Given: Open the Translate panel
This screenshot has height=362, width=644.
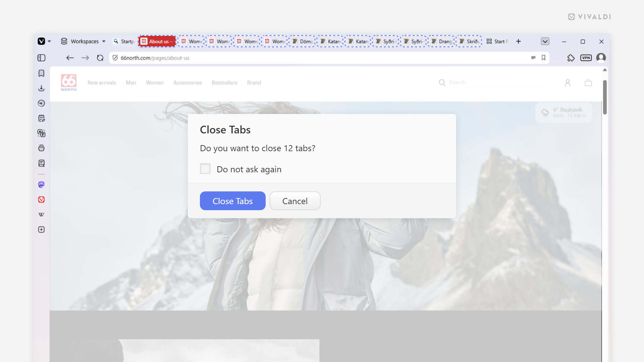Looking at the screenshot, I should click(41, 133).
